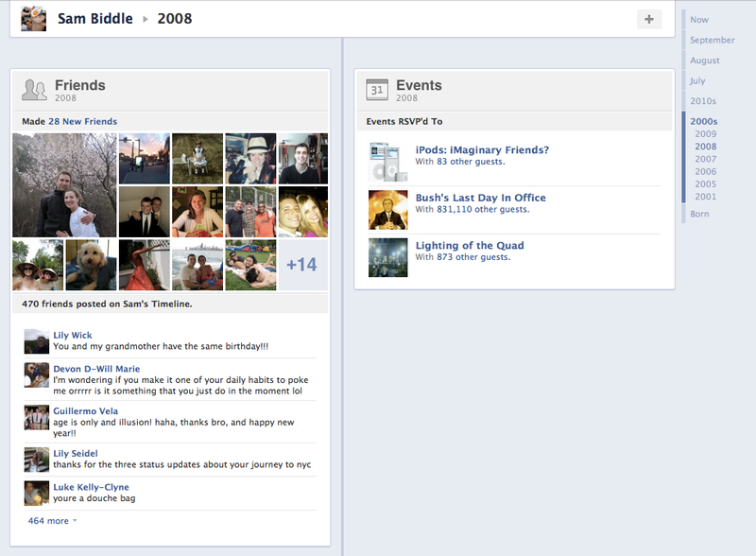Click '470 friends posted on Sam's Timeline.'

(107, 304)
